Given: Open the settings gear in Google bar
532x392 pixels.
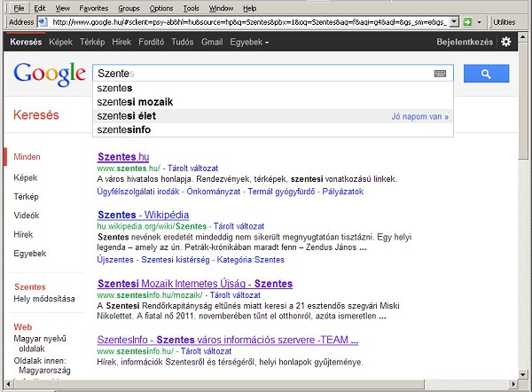Looking at the screenshot, I should [x=506, y=42].
